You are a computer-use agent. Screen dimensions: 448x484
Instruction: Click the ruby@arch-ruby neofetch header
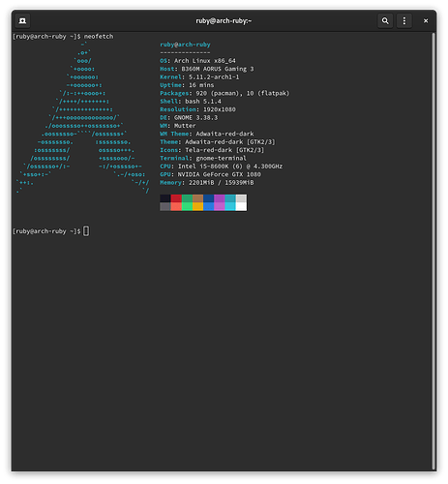pos(185,45)
